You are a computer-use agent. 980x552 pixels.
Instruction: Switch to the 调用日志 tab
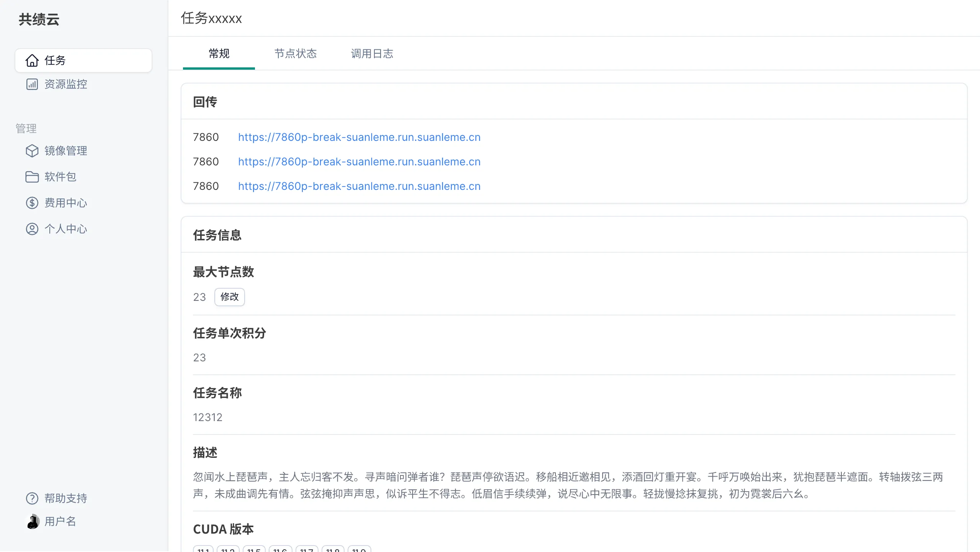pos(372,54)
